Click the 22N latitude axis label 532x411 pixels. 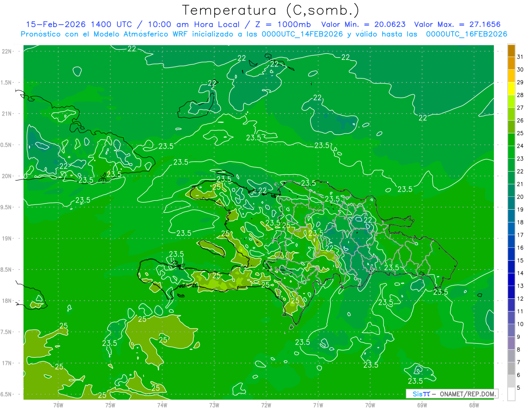point(6,51)
